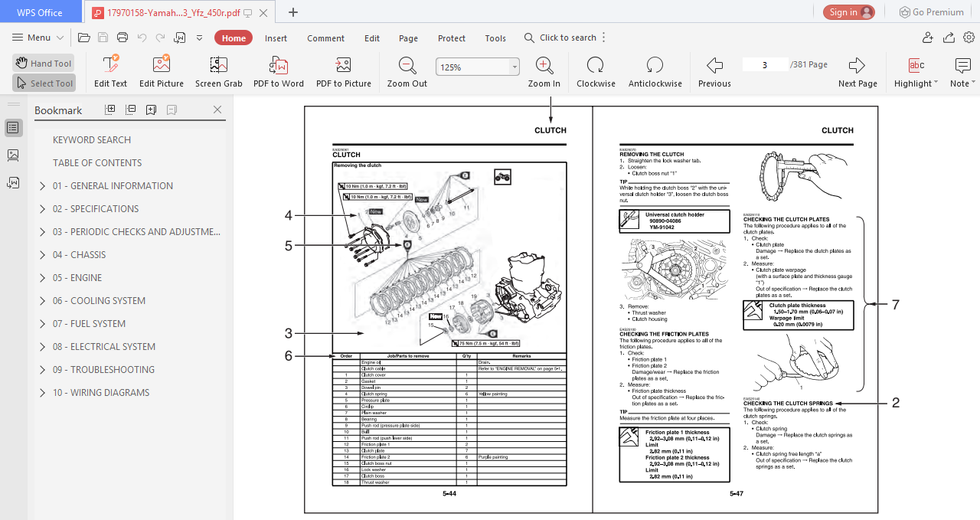Click the Print icon in quick toolbar
This screenshot has width=980, height=520.
(122, 38)
